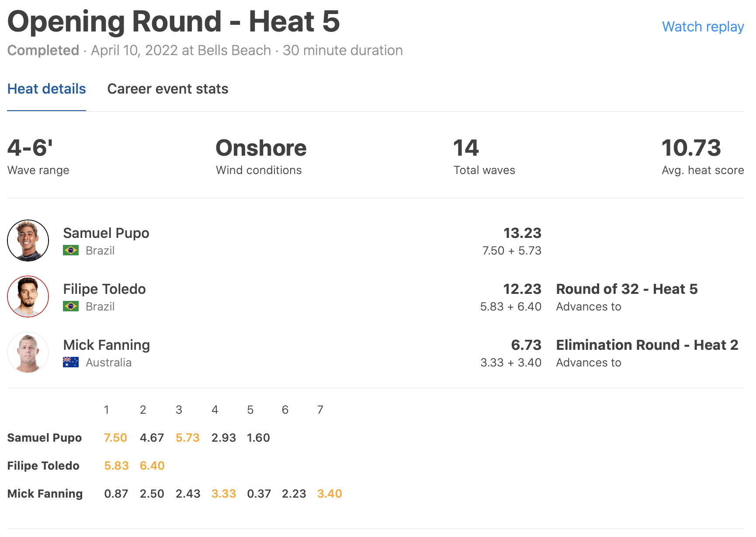Click Mick Fanning's profile picture

coord(28,352)
